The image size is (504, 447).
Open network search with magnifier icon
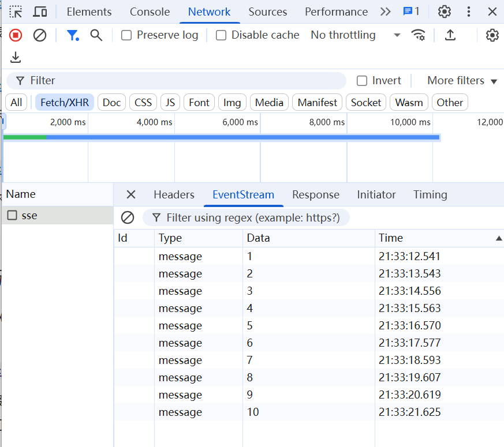(x=96, y=35)
